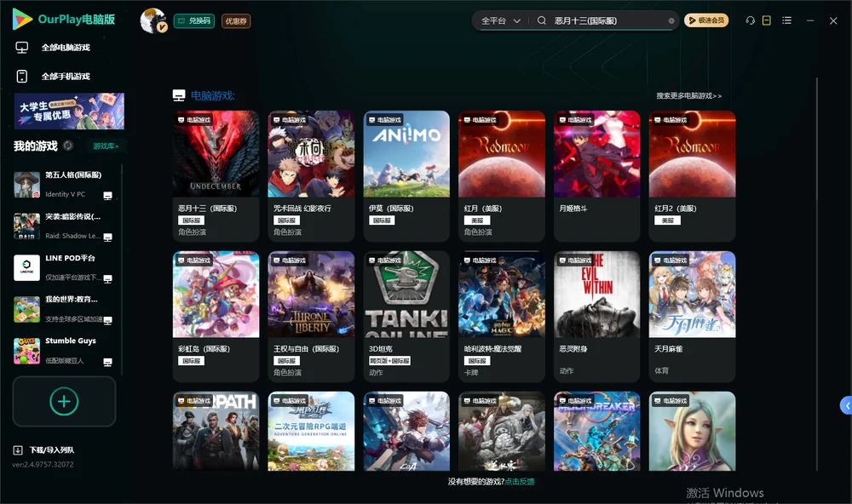Open the 哈利波特:魔法觉醒 game card

[x=502, y=316]
